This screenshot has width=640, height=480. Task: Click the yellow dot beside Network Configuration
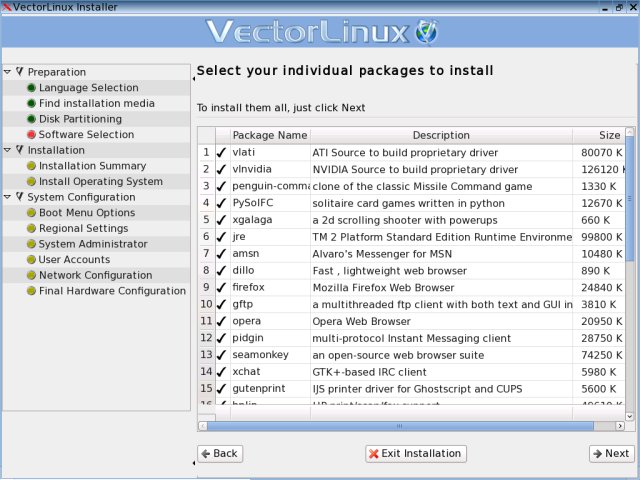[31, 275]
